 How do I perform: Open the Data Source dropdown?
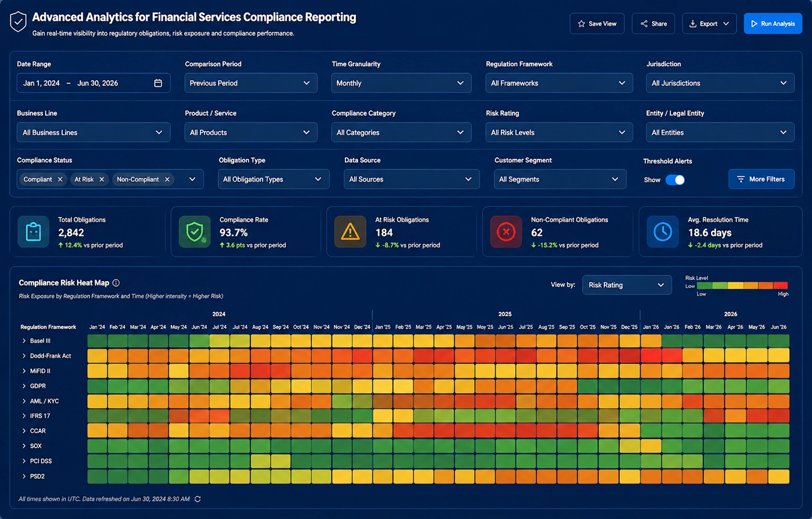(412, 179)
